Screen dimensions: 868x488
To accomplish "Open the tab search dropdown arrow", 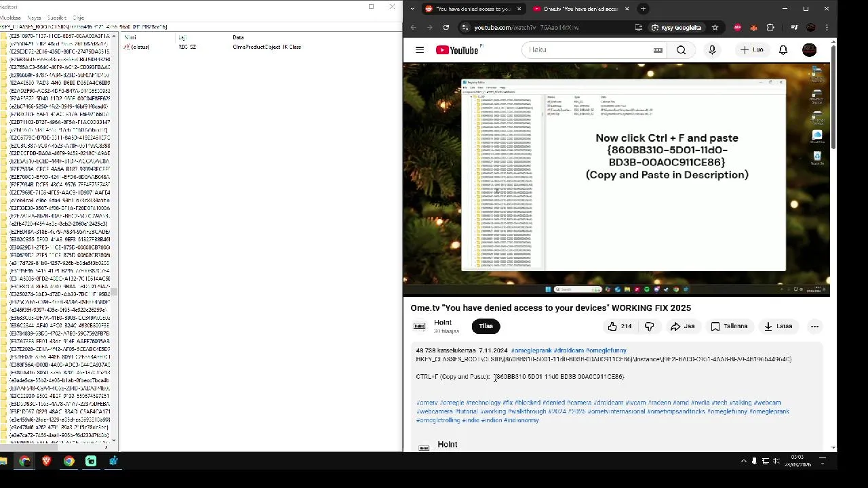I will 412,9.
